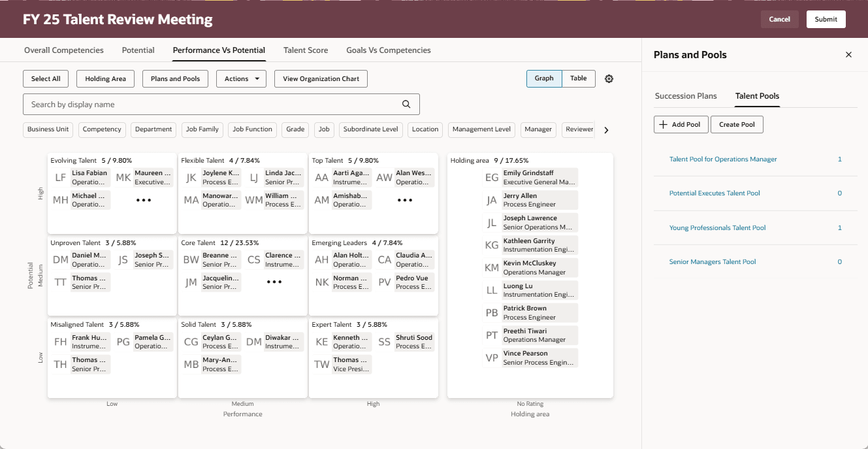This screenshot has width=868, height=449.
Task: Switch view to Graph
Action: 544,78
